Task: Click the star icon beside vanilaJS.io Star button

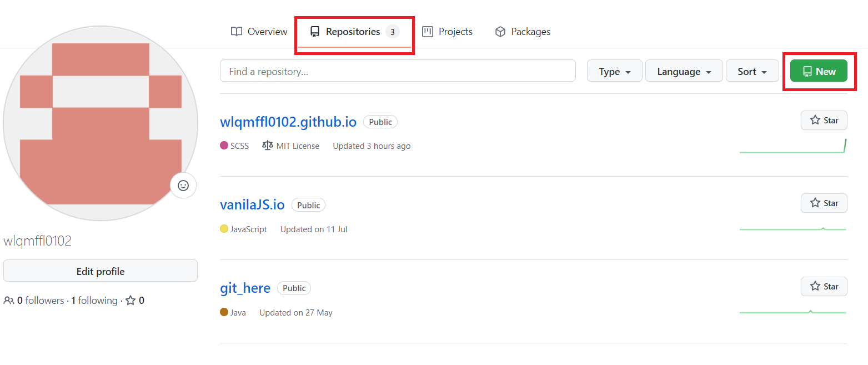Action: pos(815,203)
